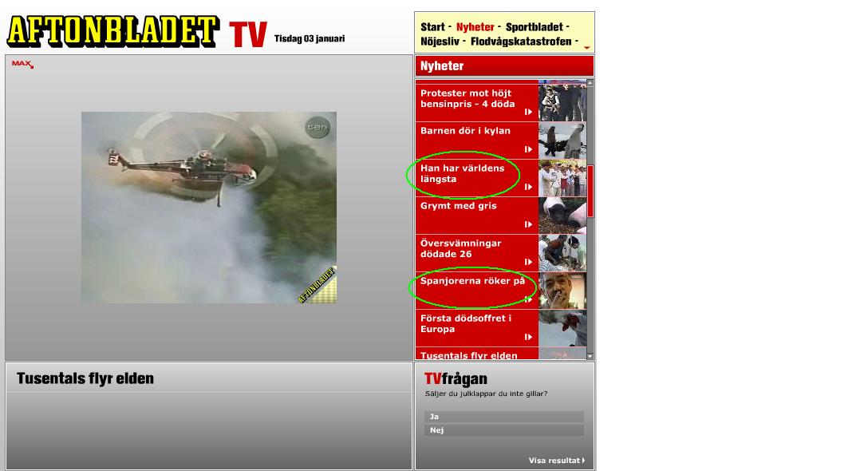Play icon on 'Grymt med gris' item
This screenshot has height=471, width=868.
pyautogui.click(x=528, y=224)
